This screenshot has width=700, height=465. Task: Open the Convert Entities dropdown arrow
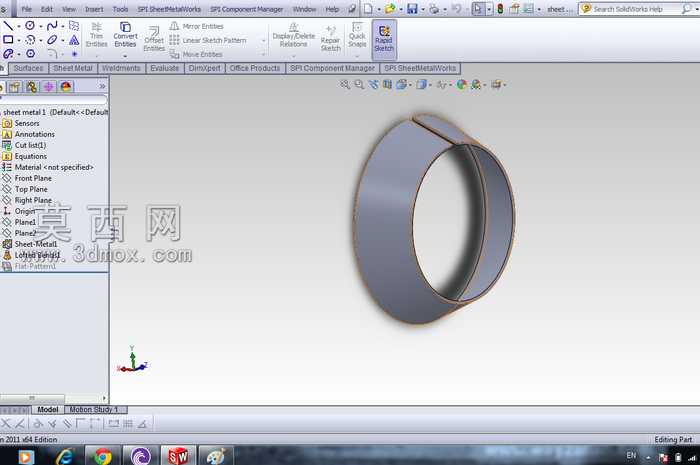point(125,56)
